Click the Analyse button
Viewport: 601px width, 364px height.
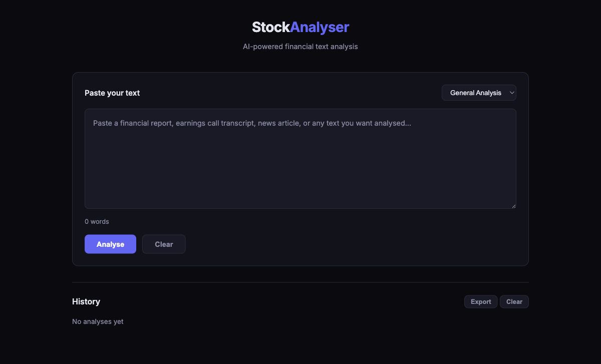[x=110, y=244]
